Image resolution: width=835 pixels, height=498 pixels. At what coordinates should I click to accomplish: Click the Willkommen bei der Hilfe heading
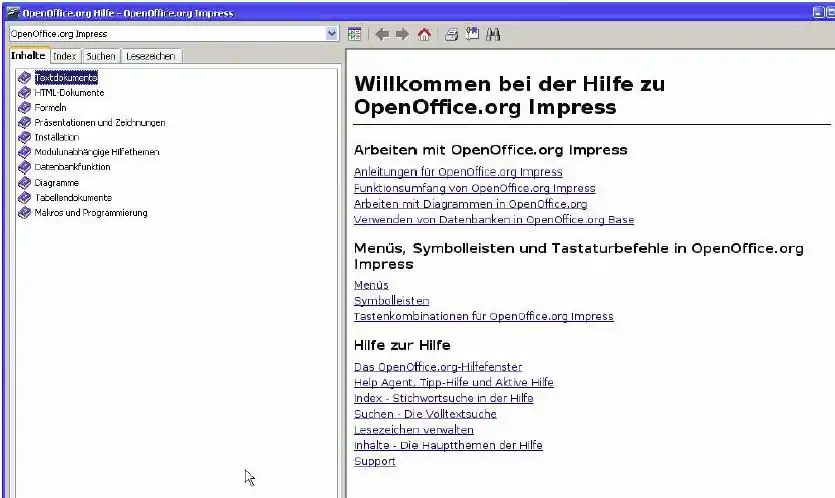(x=510, y=95)
